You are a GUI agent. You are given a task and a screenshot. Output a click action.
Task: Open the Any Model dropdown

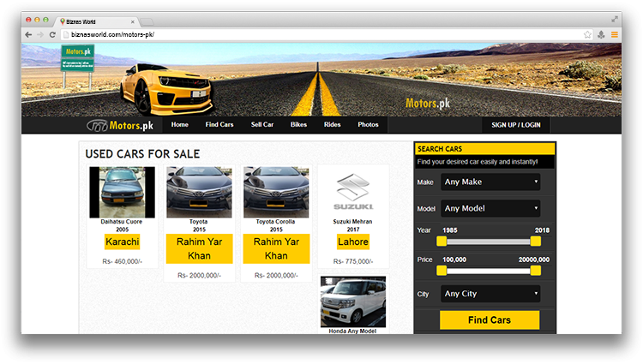tap(490, 208)
